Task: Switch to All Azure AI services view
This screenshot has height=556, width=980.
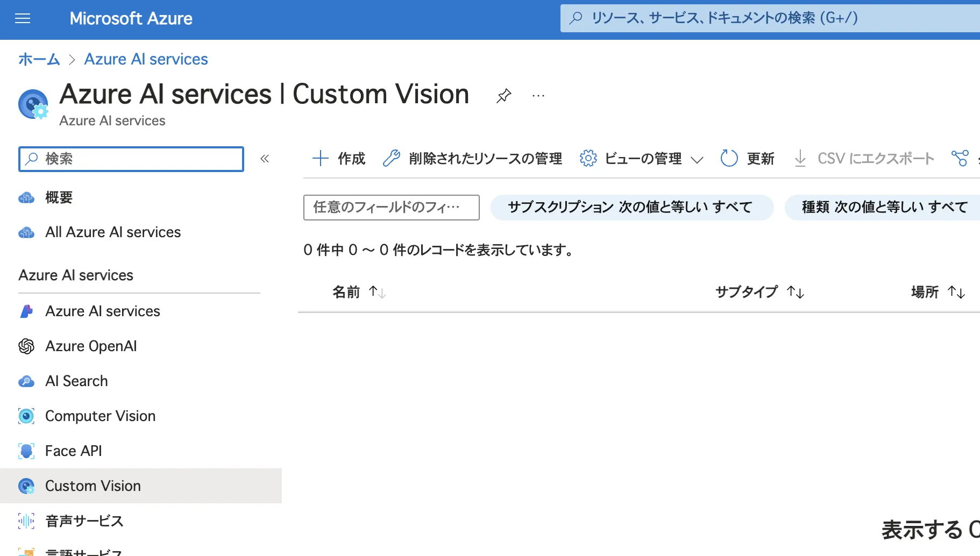Action: point(112,232)
